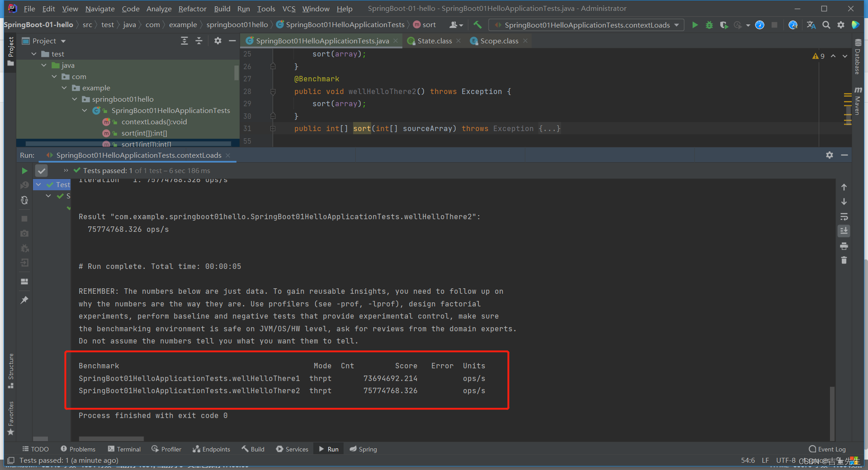Toggle the Structure side tool window
The image size is (868, 470).
pos(11,371)
